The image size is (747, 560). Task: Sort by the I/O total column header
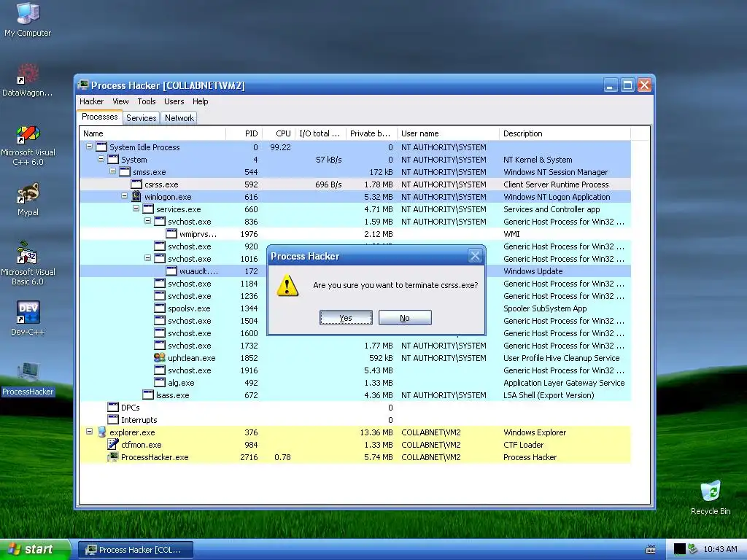click(x=321, y=133)
